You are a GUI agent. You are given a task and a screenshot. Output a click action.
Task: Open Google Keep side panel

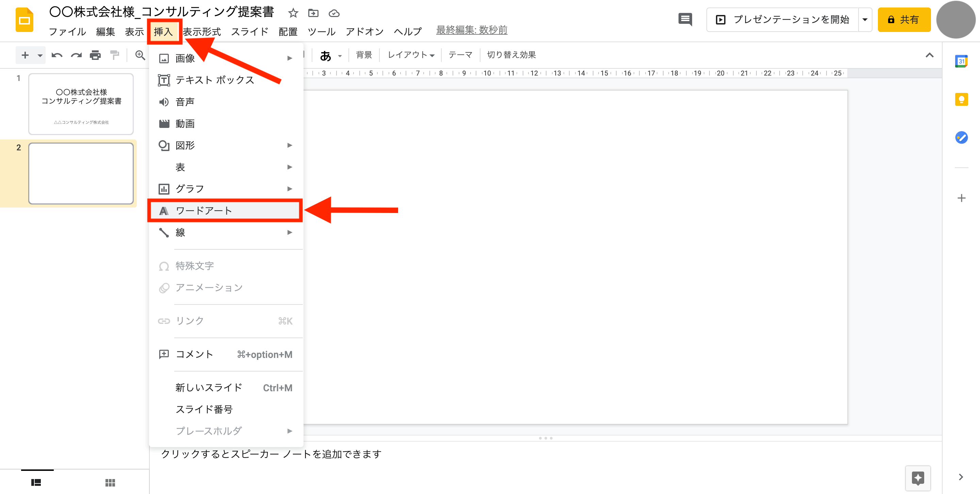coord(961,99)
